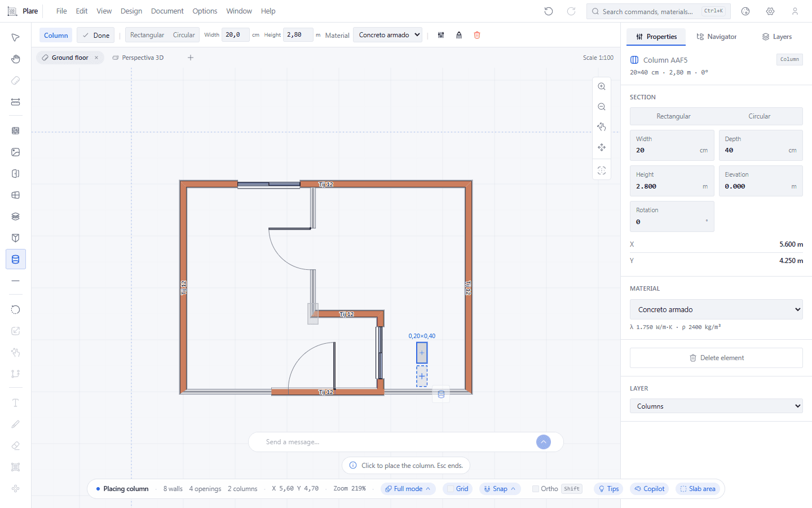Viewport: 812px width, 508px height.
Task: Open the image insert tool
Action: click(x=16, y=152)
